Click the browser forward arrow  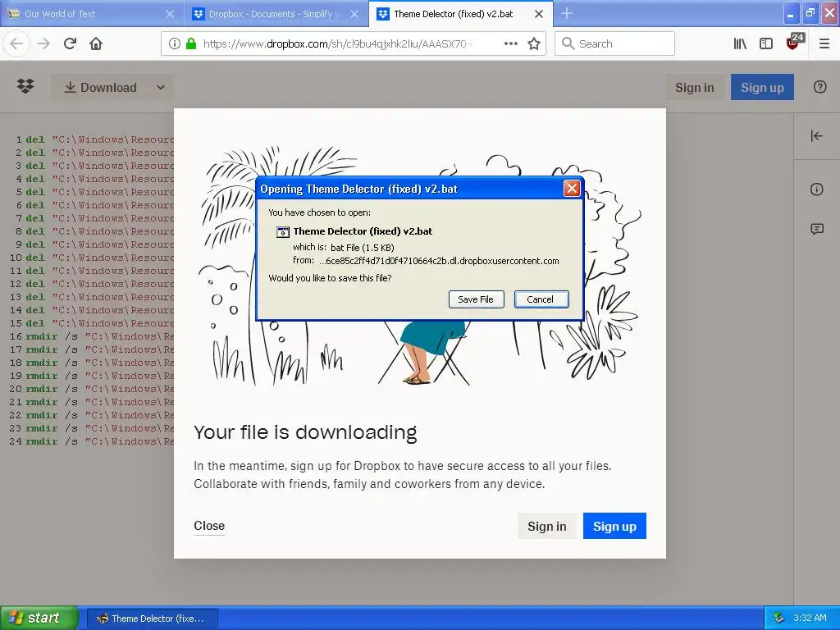(43, 44)
